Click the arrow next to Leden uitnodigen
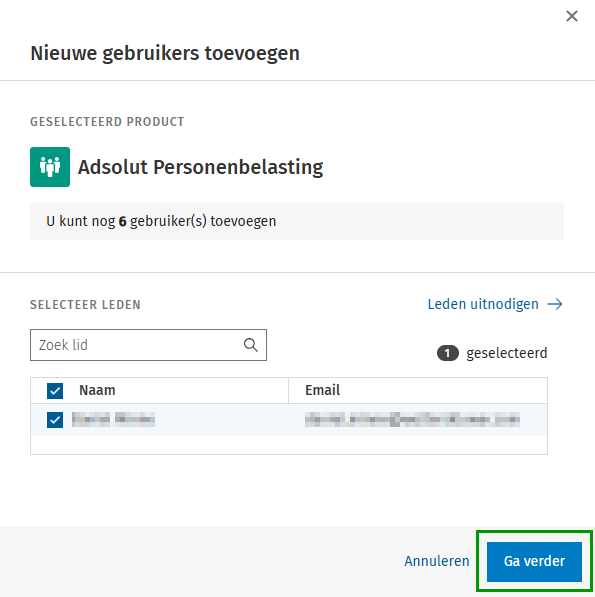This screenshot has width=595, height=597. 555,304
